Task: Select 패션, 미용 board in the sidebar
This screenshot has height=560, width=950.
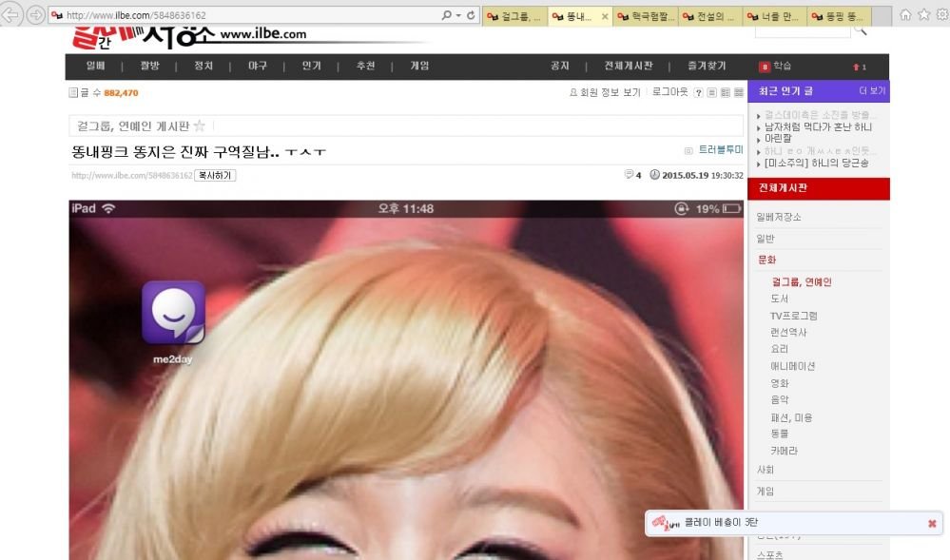Action: 791,417
